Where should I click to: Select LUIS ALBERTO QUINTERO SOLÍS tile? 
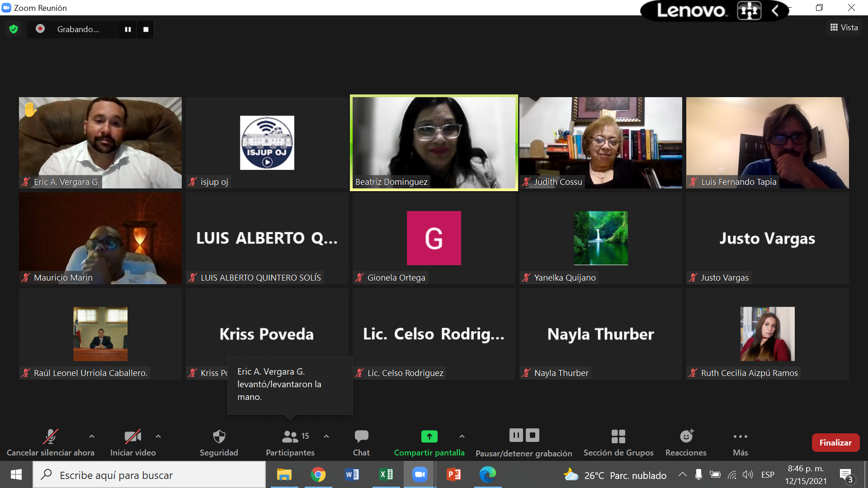pyautogui.click(x=267, y=239)
